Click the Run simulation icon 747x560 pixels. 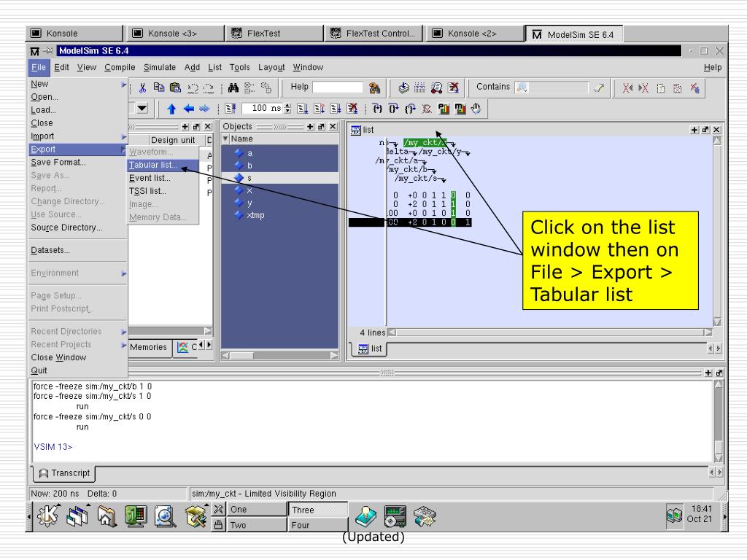[303, 109]
